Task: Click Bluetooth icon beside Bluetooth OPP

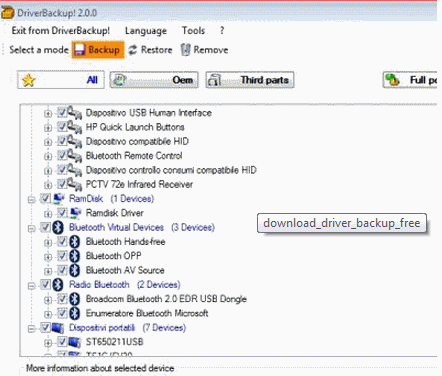Action: click(75, 256)
